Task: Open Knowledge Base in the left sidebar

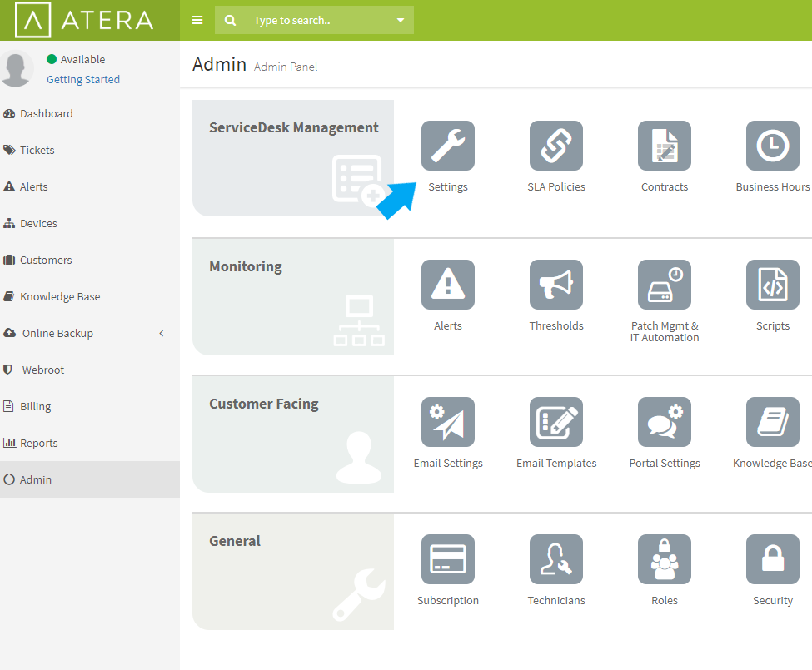Action: [90, 296]
